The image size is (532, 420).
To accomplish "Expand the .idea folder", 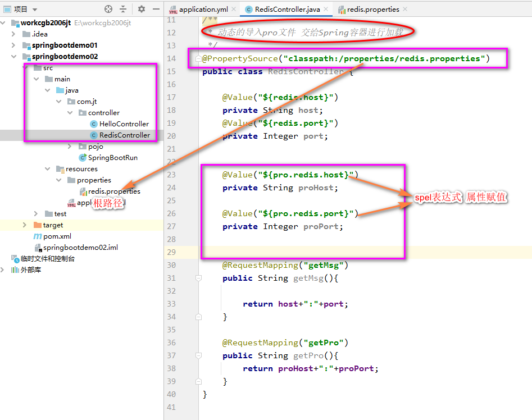I will [13, 34].
